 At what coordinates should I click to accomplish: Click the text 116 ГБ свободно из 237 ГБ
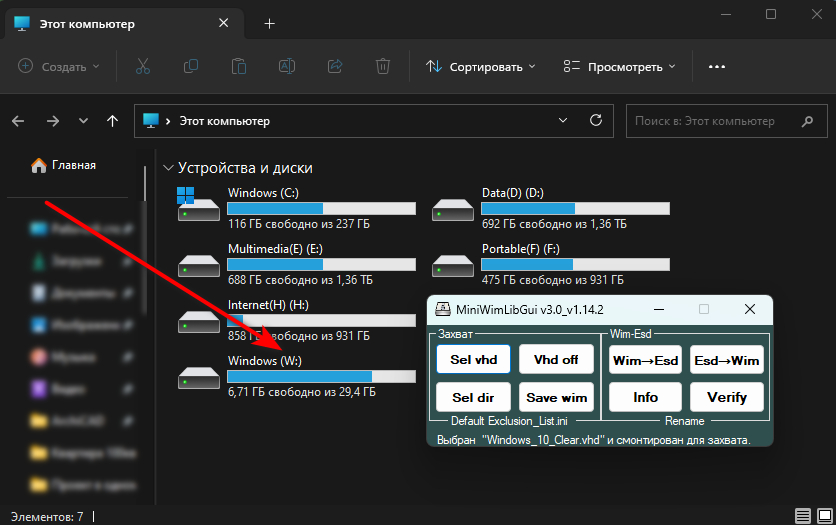299,224
